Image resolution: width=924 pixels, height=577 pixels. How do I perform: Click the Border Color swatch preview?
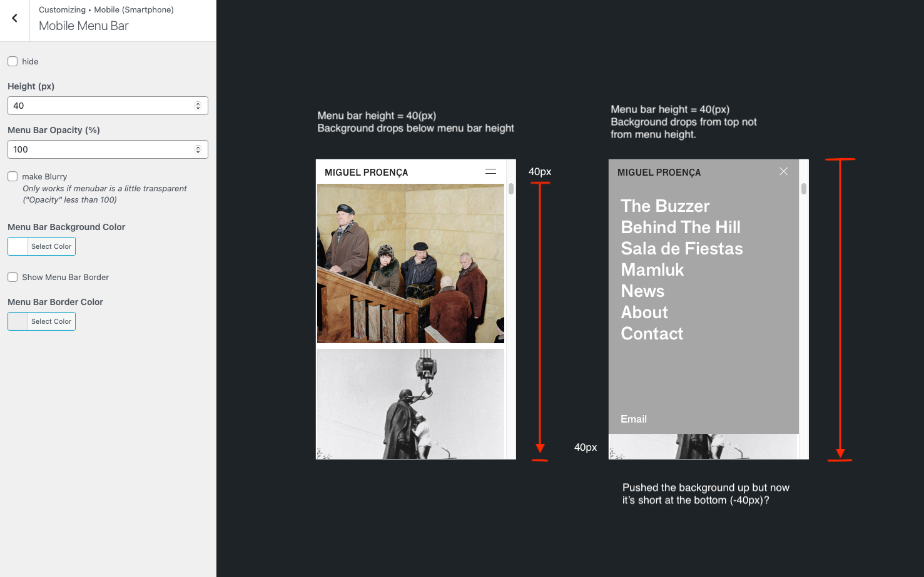coord(18,321)
